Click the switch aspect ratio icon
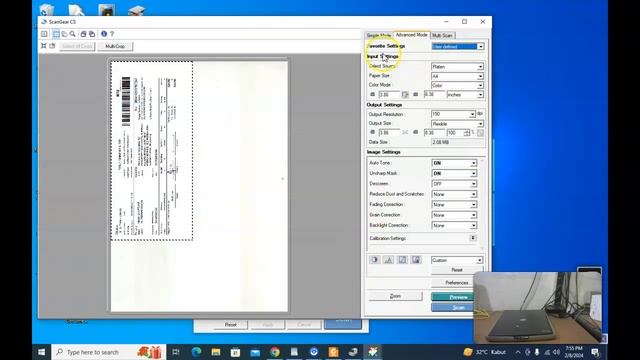Screen dimensions: 640x360 (480, 133)
